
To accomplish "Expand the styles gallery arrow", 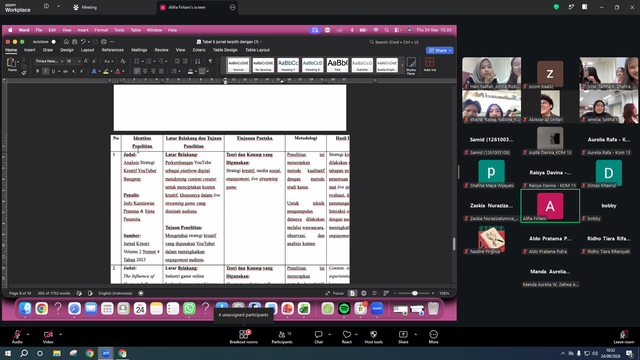I will (402, 65).
